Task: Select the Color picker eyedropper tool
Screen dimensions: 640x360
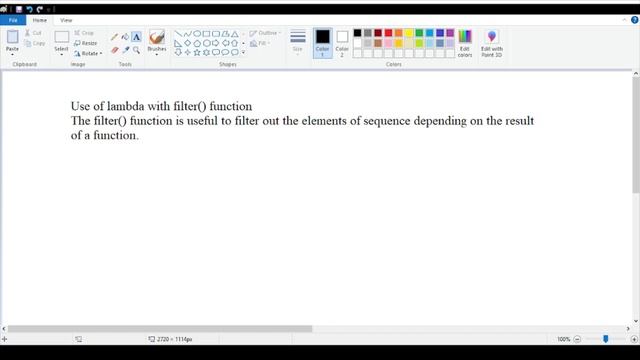Action: (x=125, y=50)
